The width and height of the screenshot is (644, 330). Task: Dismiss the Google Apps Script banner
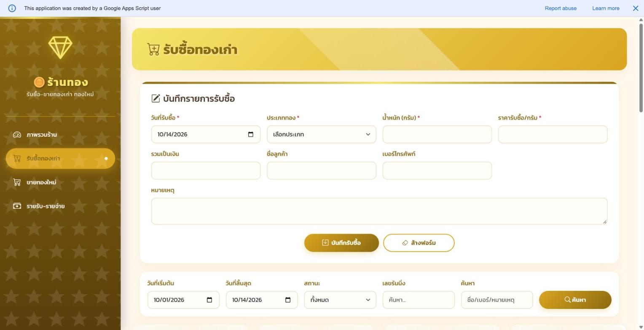pos(636,8)
